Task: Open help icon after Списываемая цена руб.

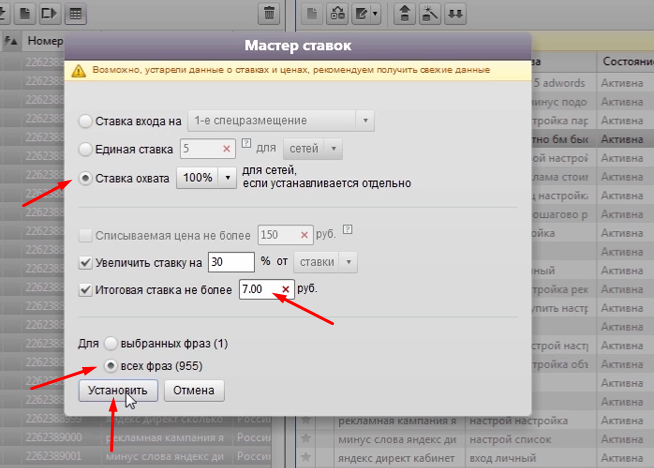Action: [347, 229]
